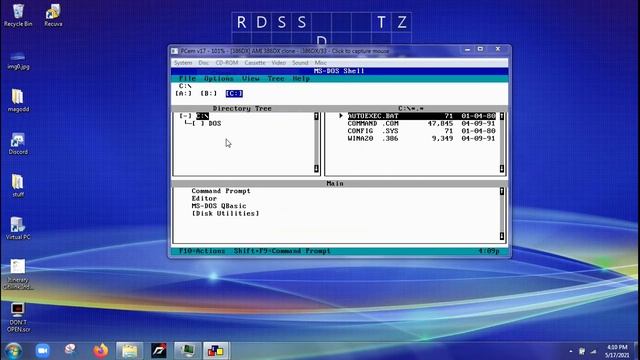Select CONFIG.SYS in the file list
This screenshot has width=640, height=360.
pyautogui.click(x=422, y=131)
